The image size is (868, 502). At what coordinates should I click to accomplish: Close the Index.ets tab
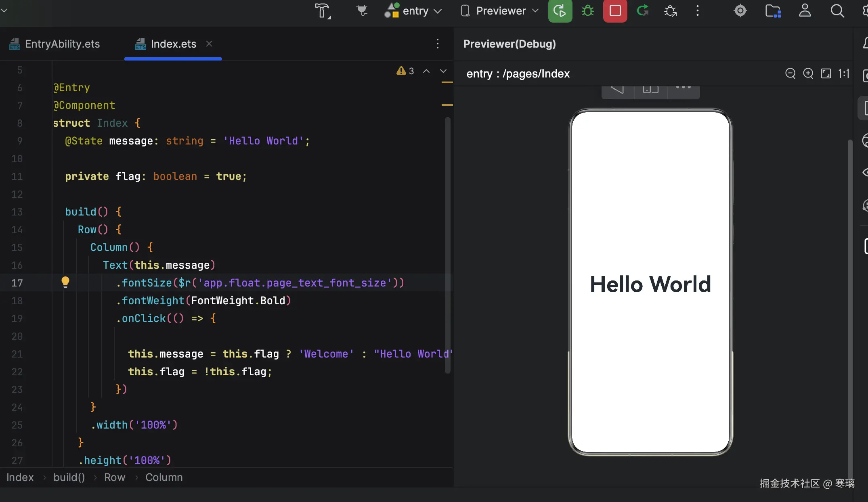tap(209, 44)
